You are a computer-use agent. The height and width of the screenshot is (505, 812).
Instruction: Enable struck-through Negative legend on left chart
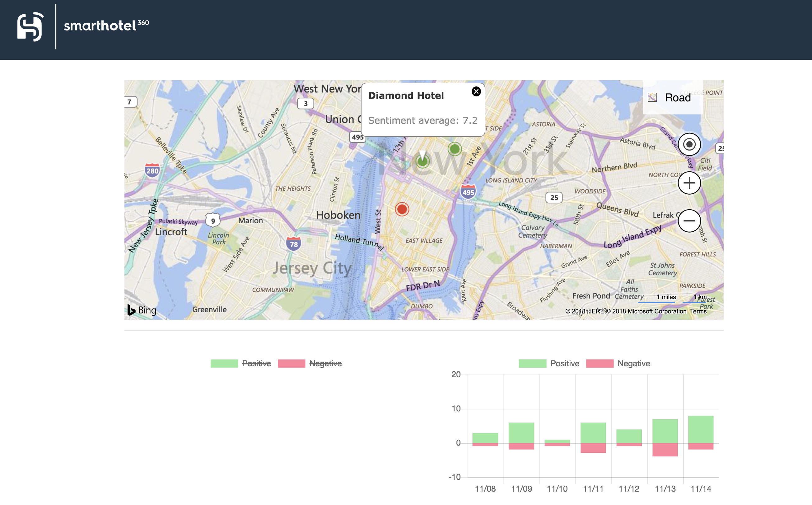[325, 364]
